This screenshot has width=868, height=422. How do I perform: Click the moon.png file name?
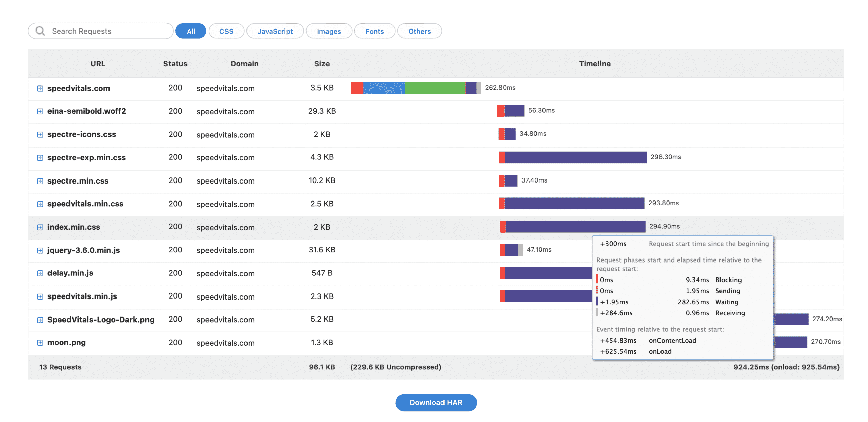pyautogui.click(x=66, y=342)
